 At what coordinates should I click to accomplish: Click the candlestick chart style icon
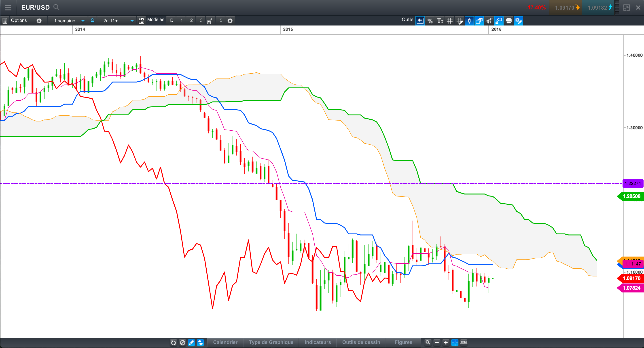[469, 21]
